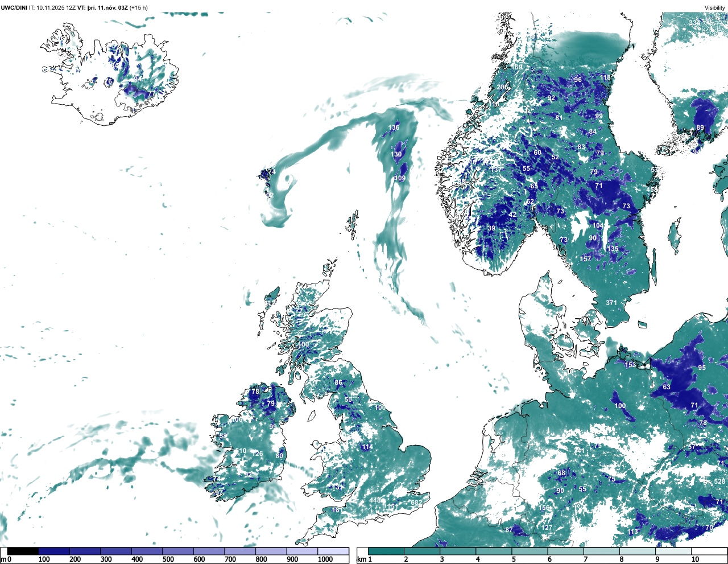Select the 5–6 km legend color segment
The height and width of the screenshot is (564, 728).
click(530, 551)
